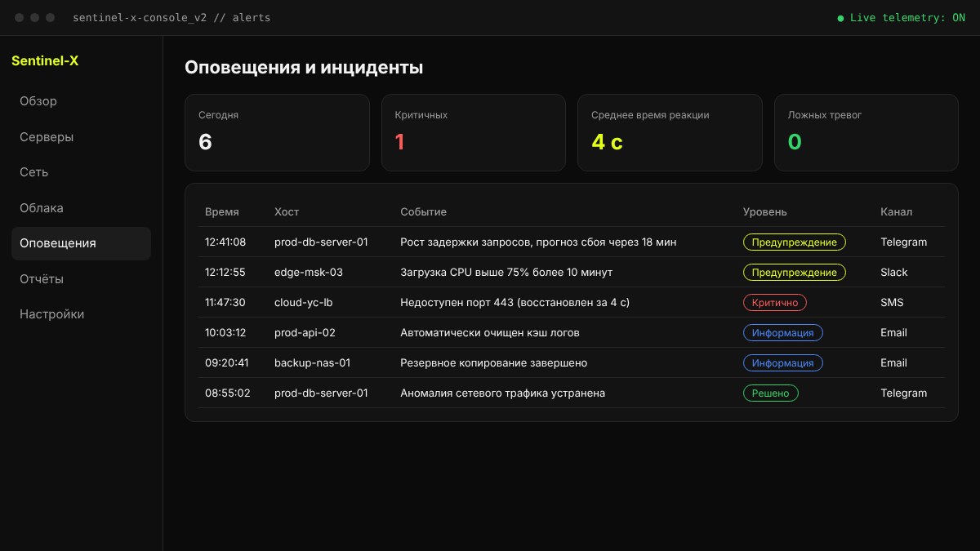Select host edge-msk-03

tap(309, 273)
